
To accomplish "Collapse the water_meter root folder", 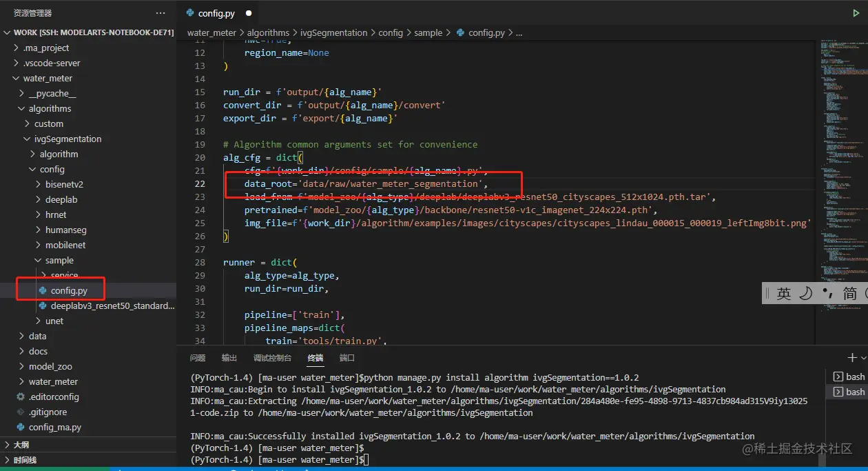I will (17, 79).
